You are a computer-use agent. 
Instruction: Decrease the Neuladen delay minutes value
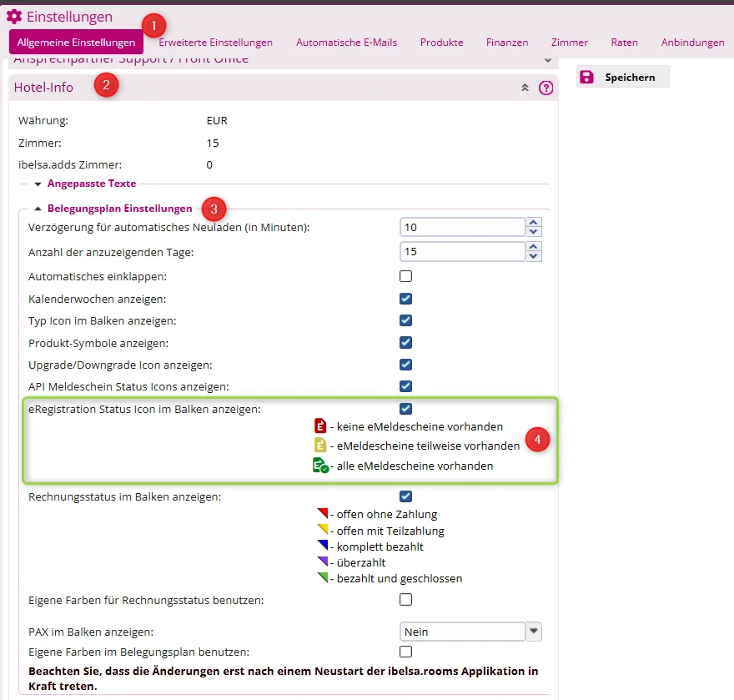533,232
